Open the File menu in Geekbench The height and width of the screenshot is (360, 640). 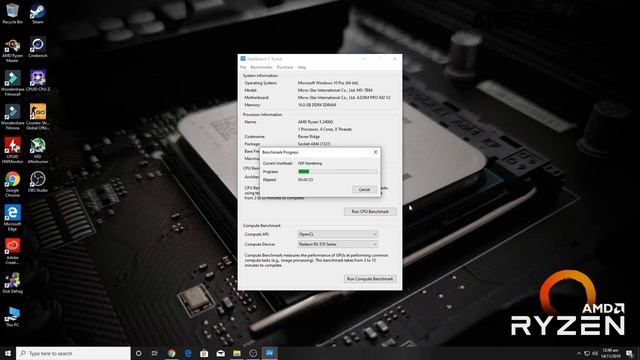coord(243,67)
